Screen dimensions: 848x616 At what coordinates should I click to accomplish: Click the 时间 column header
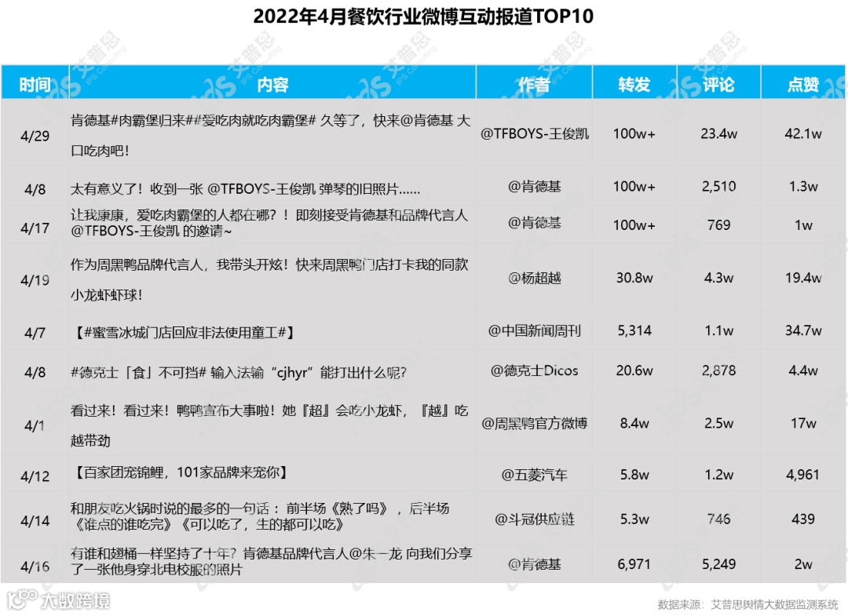[x=35, y=84]
